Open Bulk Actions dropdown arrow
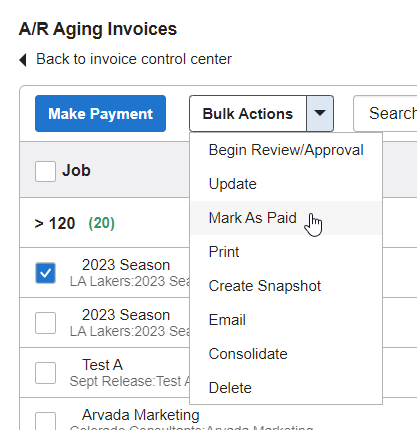 pos(320,113)
